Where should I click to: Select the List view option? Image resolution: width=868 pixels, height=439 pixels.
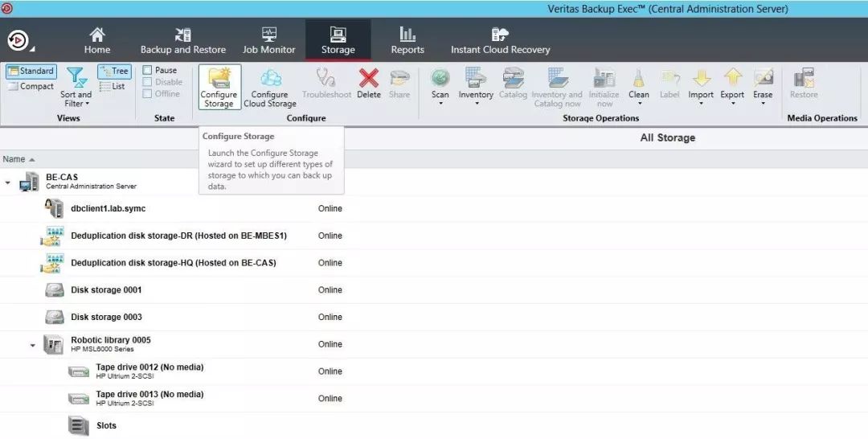click(x=113, y=86)
